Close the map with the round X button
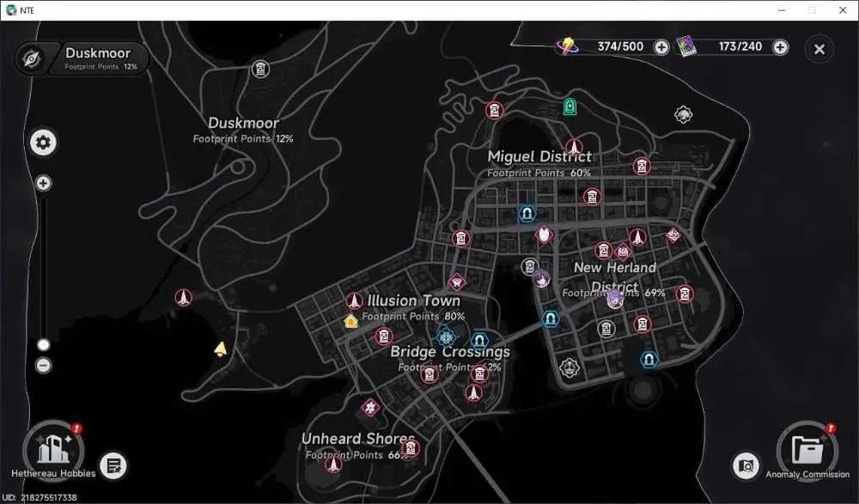The image size is (859, 504). pyautogui.click(x=819, y=49)
